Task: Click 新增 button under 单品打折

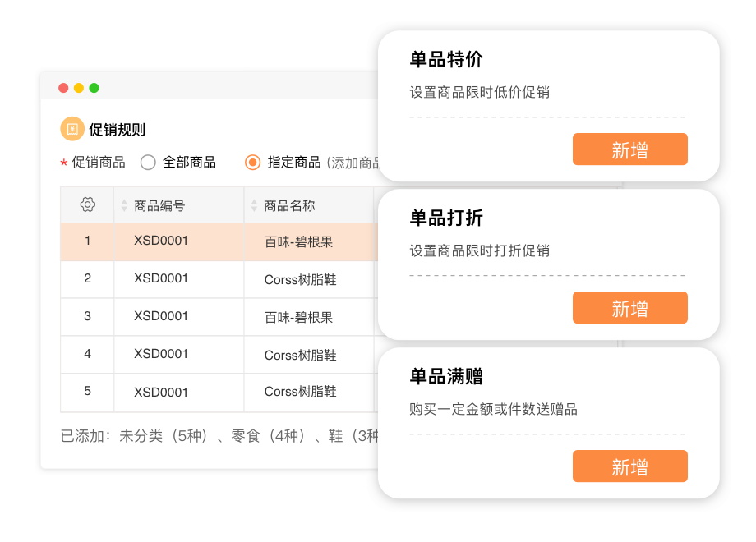Action: [629, 308]
